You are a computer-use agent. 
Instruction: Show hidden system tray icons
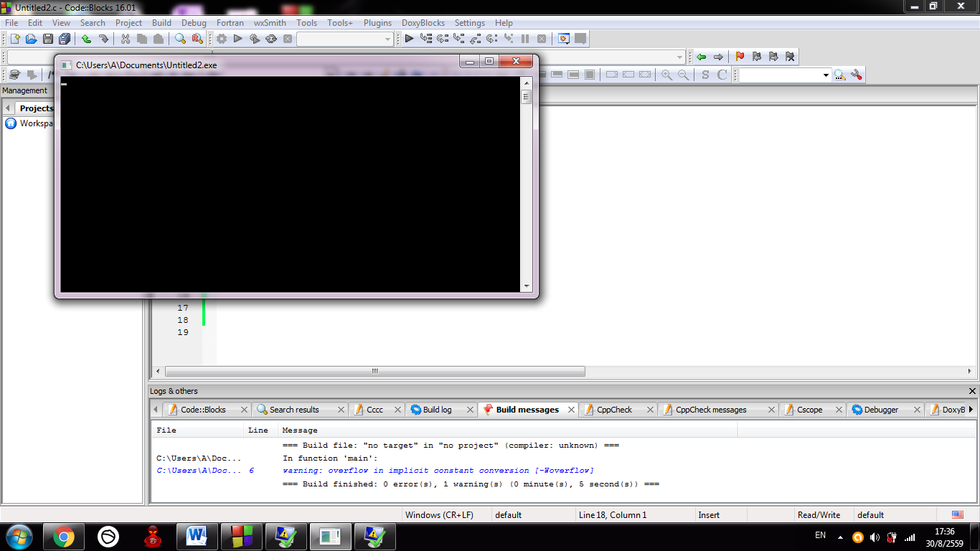(840, 537)
